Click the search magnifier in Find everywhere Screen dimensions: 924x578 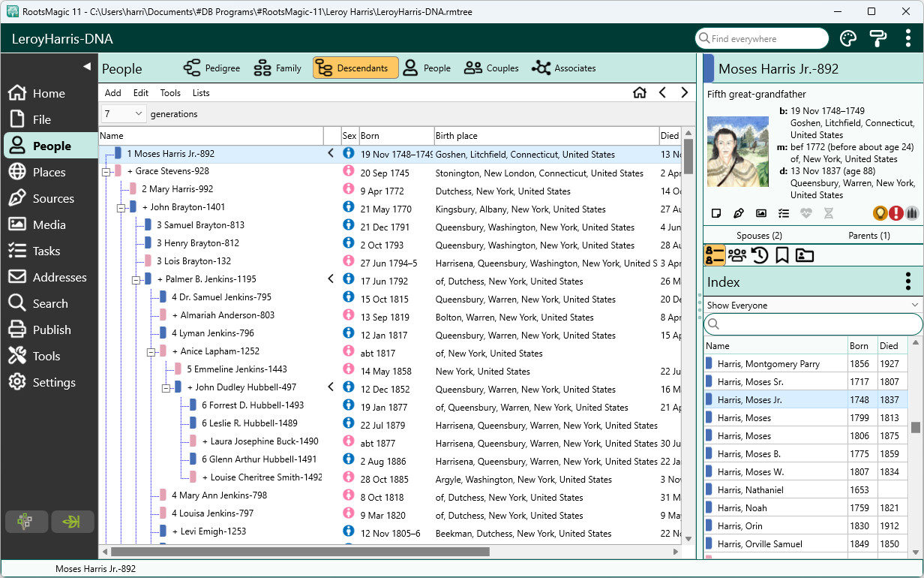click(703, 39)
